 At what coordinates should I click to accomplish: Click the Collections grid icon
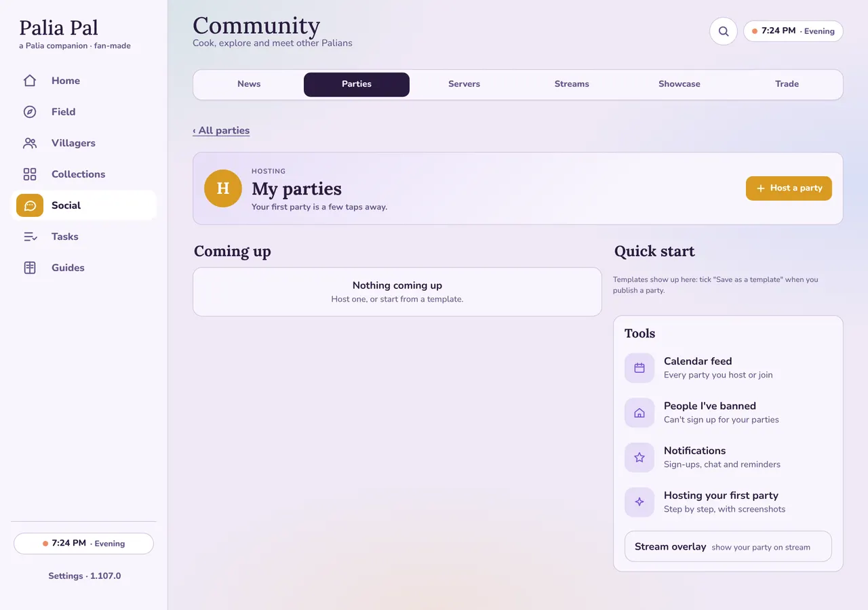click(x=30, y=174)
